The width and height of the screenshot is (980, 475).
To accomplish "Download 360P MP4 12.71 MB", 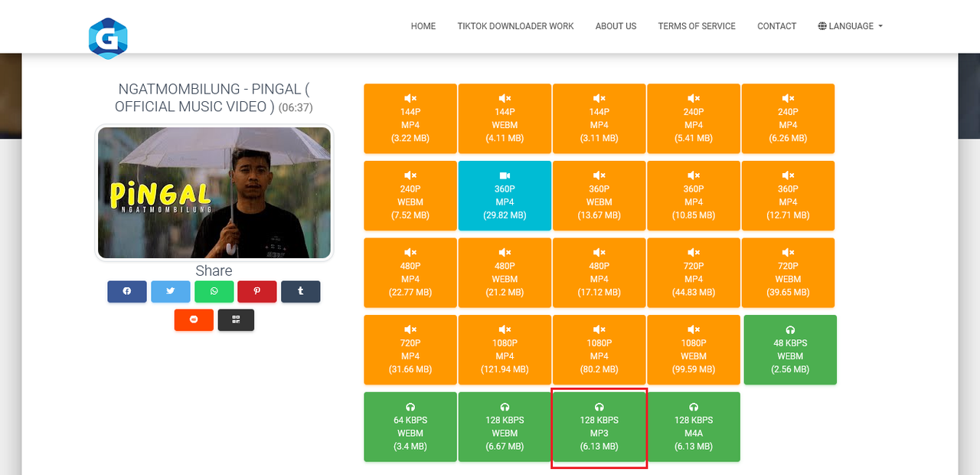I will (788, 195).
